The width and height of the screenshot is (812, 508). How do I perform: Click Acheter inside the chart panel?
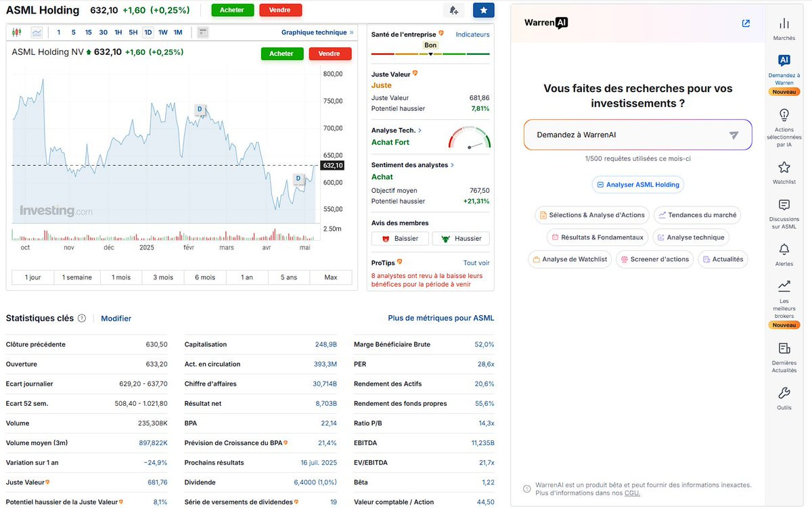pos(281,53)
